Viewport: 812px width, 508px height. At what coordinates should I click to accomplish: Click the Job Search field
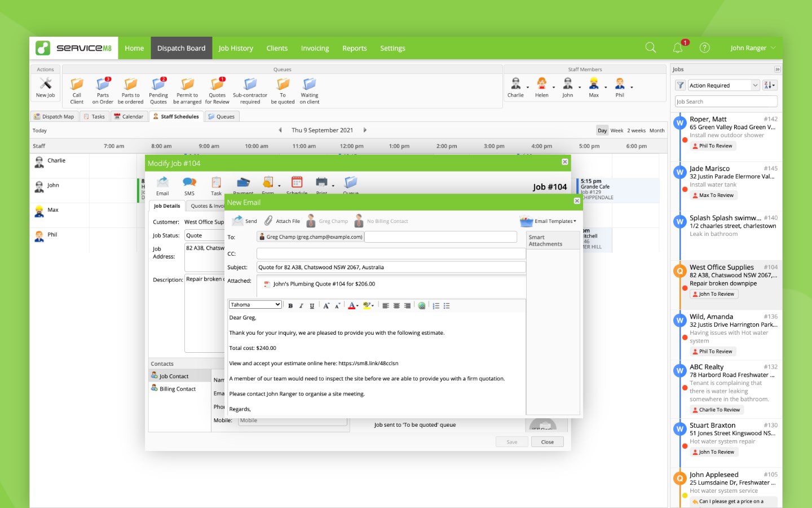[726, 102]
